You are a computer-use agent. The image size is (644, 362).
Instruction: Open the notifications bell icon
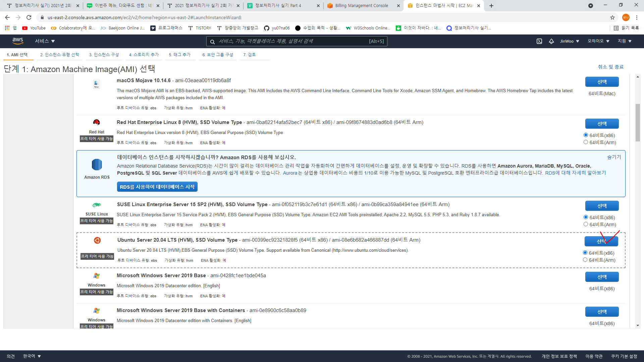coord(551,41)
